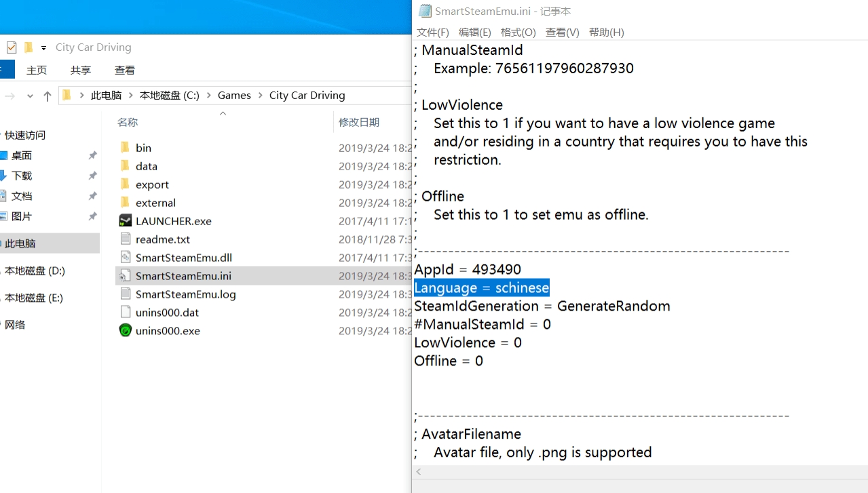The height and width of the screenshot is (493, 868).
Task: Open the 文件(F) menu in Notepad
Action: coord(433,32)
